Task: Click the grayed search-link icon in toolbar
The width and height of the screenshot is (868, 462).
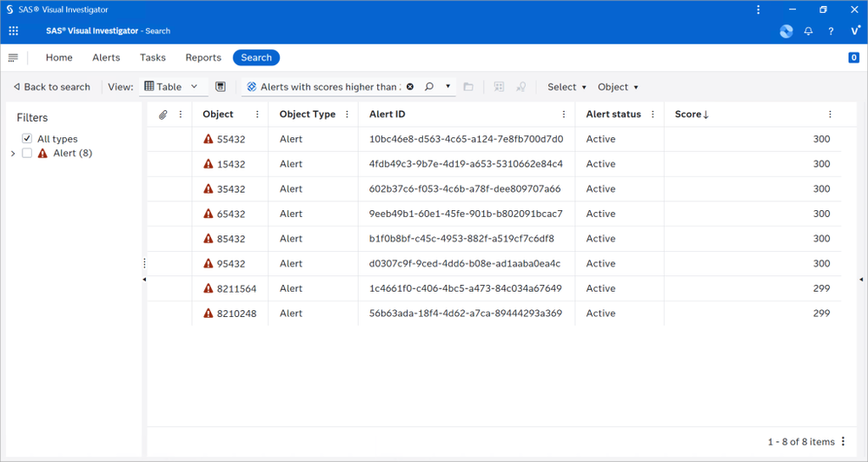Action: [521, 87]
